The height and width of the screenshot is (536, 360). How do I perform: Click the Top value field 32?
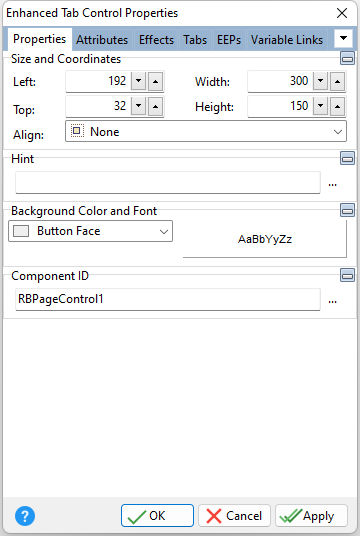click(98, 106)
